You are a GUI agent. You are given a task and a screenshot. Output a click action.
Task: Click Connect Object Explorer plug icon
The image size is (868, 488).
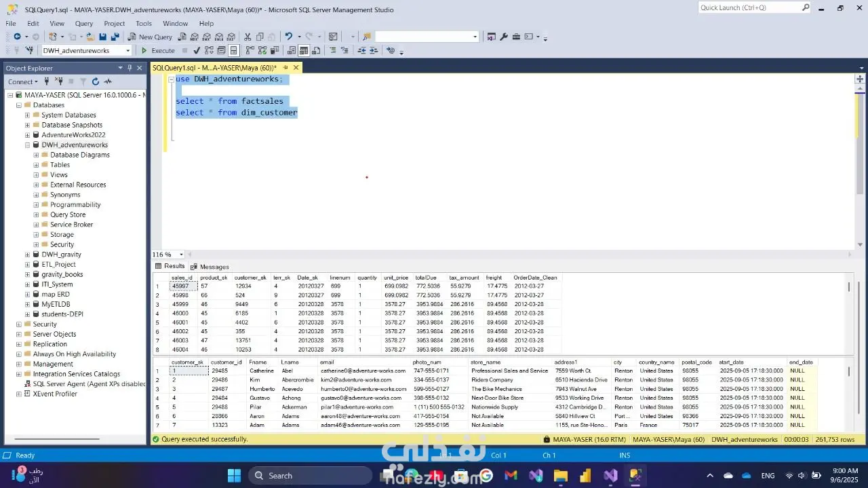47,81
